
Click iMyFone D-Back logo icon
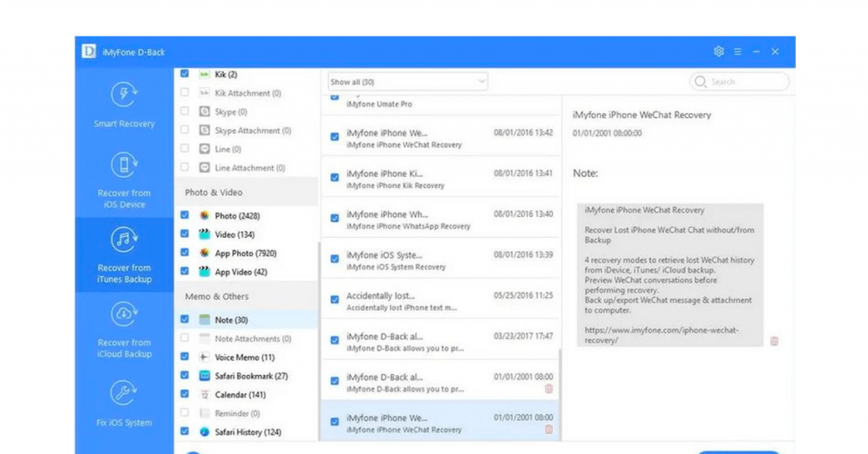[x=88, y=52]
